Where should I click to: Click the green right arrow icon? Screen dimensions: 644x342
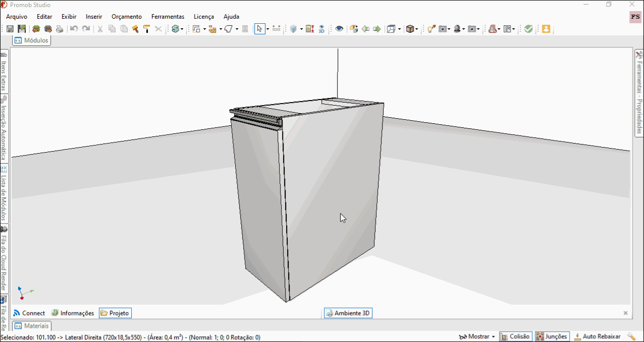[x=377, y=29]
